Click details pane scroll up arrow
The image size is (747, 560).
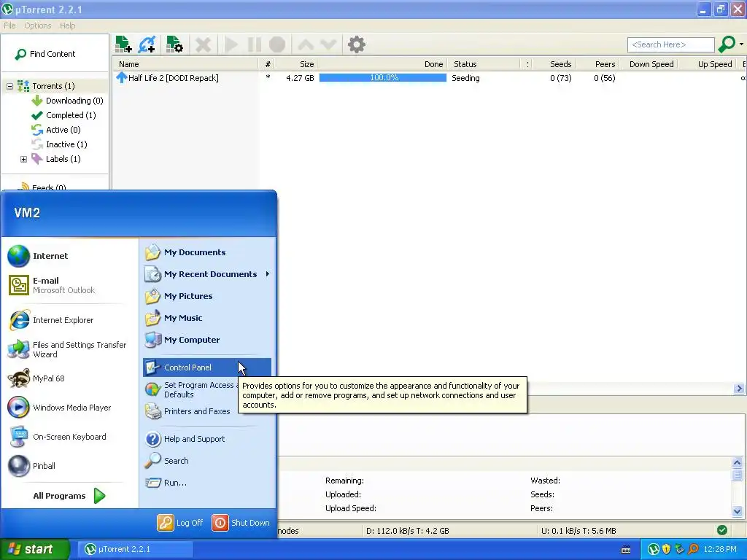pyautogui.click(x=737, y=462)
